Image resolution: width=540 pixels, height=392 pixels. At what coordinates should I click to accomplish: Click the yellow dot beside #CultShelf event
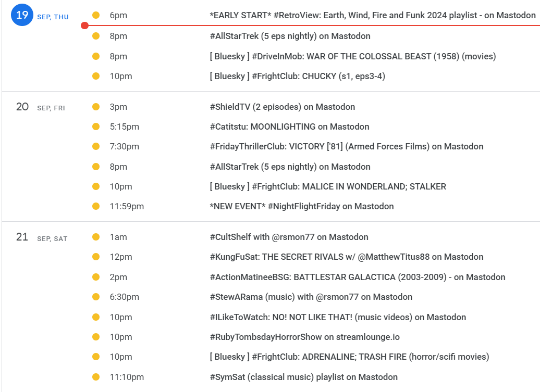96,237
